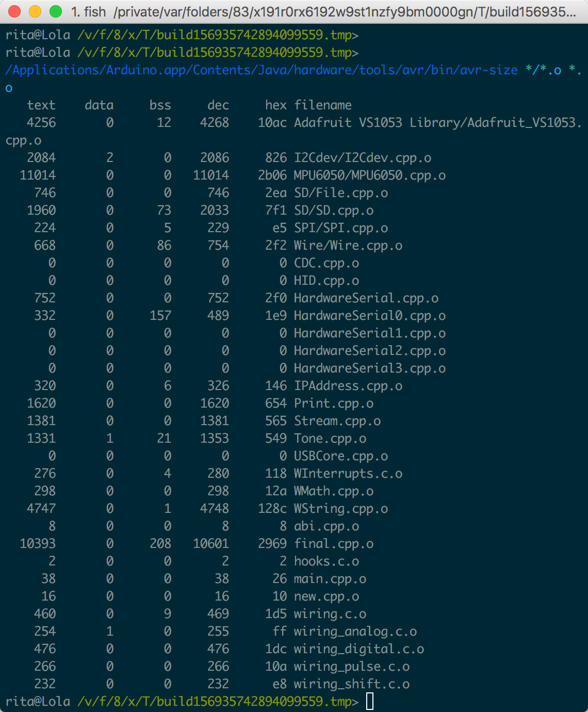The width and height of the screenshot is (588, 712).
Task: Click the WString.cpp.o filename
Action: pyautogui.click(x=341, y=509)
